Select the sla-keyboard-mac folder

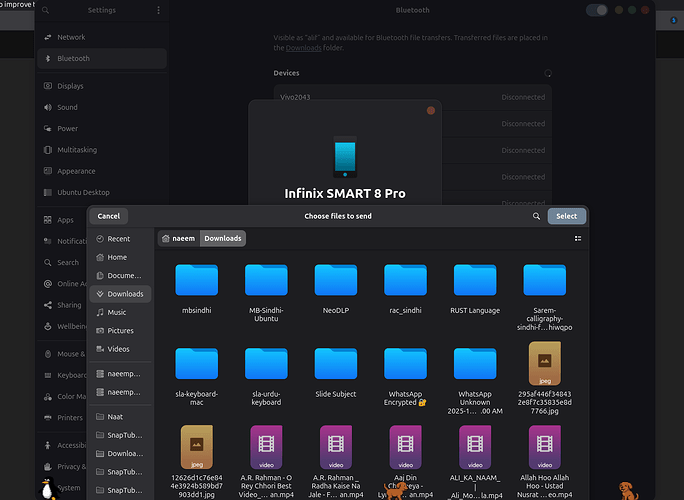[x=196, y=376]
